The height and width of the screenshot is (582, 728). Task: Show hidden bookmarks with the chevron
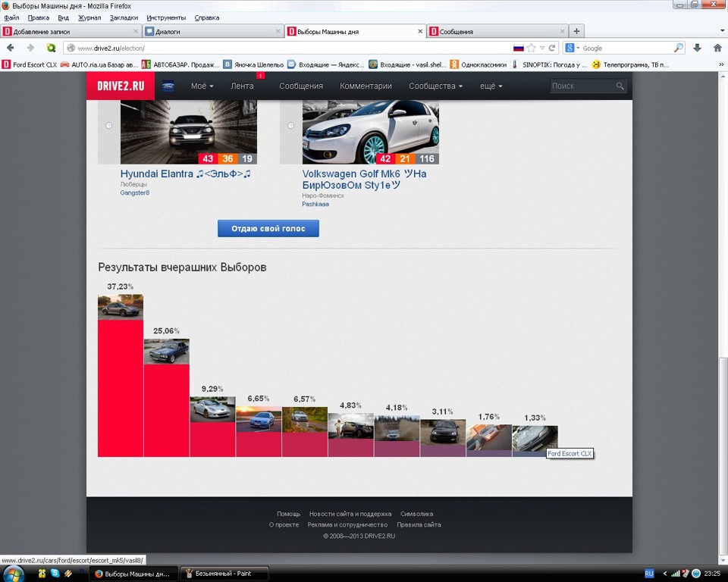pos(721,64)
